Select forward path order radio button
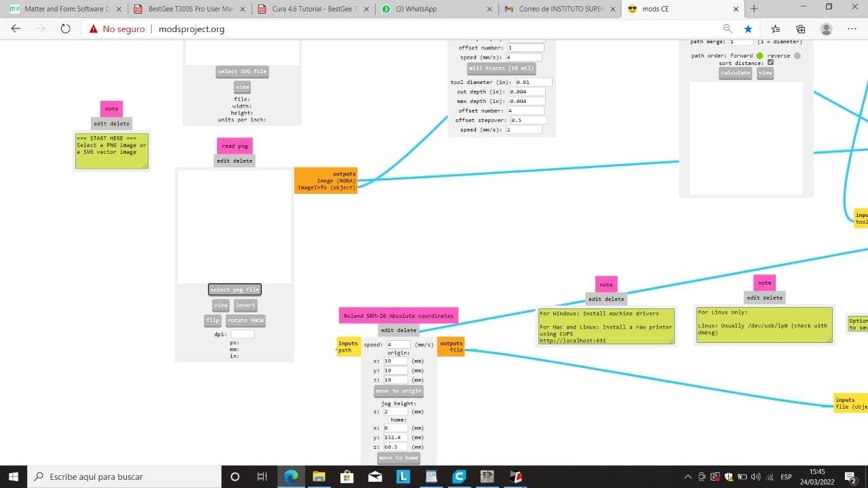The height and width of the screenshot is (488, 868). point(759,56)
